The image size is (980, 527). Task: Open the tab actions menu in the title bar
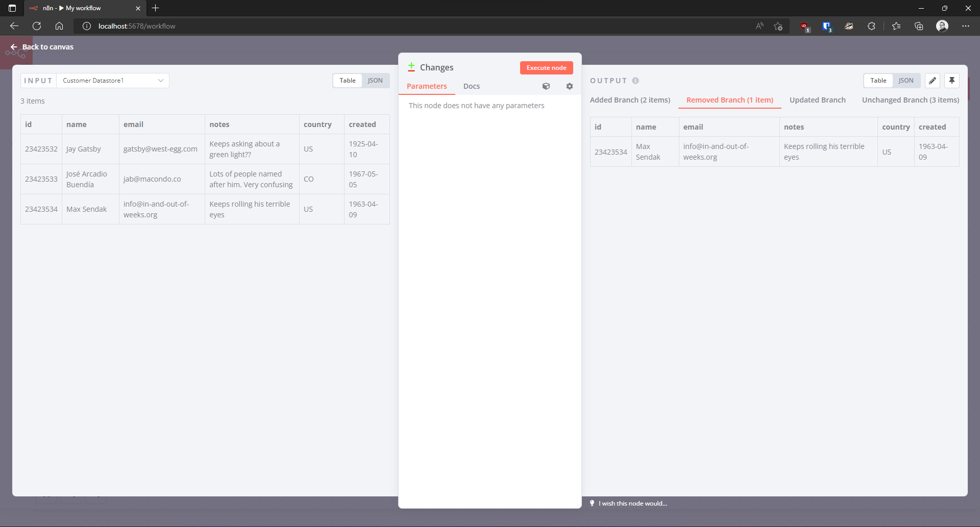click(11, 8)
